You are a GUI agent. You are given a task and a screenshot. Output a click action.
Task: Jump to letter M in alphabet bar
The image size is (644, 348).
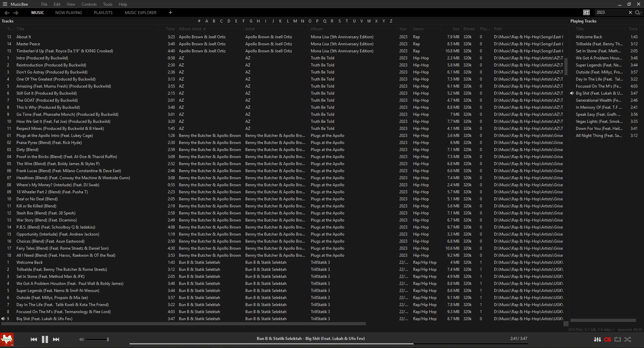(295, 21)
